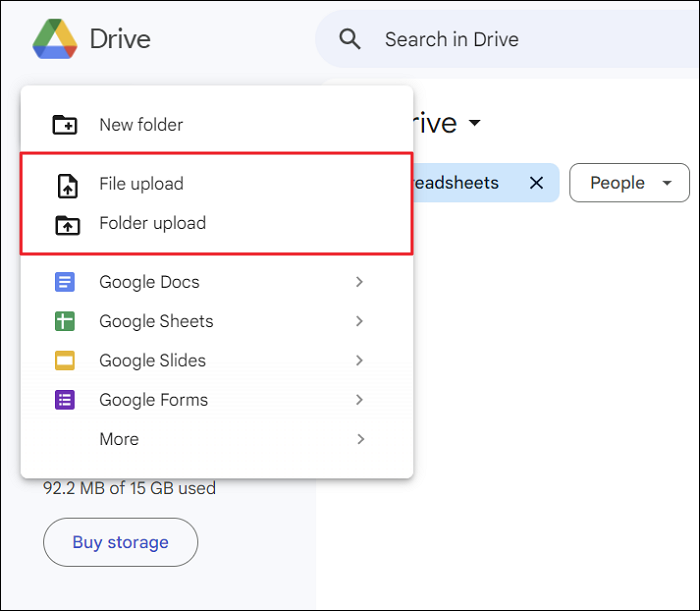Image resolution: width=700 pixels, height=611 pixels.
Task: Click the File upload icon
Action: (x=65, y=184)
